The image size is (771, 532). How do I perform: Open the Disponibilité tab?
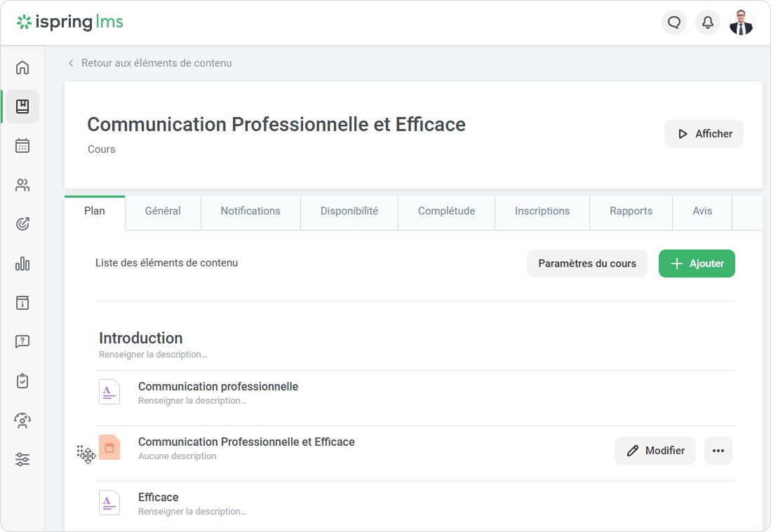[349, 211]
